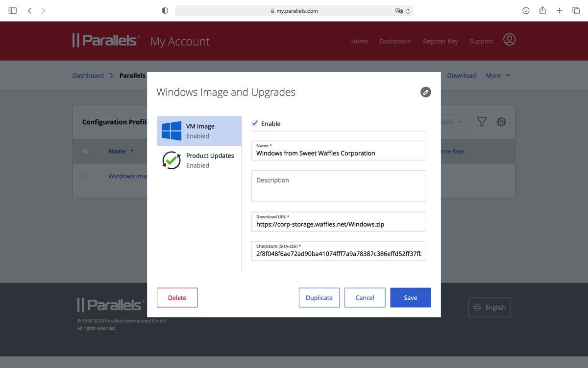Toggle Safari sidebar icon
Image resolution: width=588 pixels, height=368 pixels.
coord(13,10)
